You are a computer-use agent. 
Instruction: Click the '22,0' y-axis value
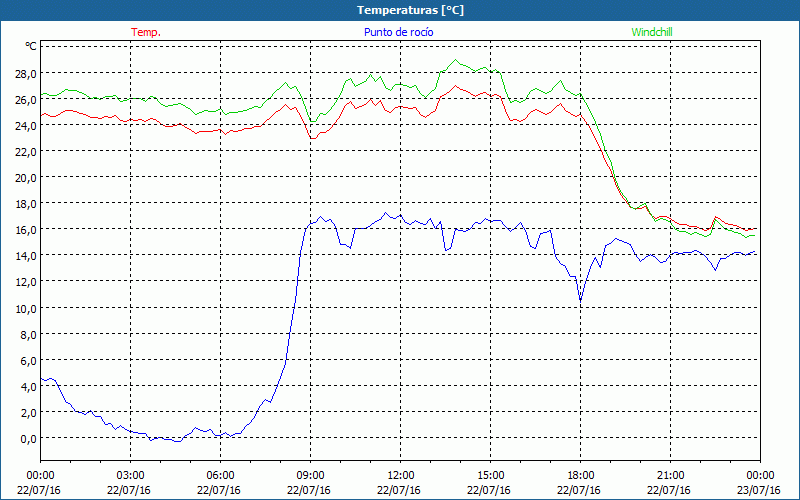pos(25,151)
